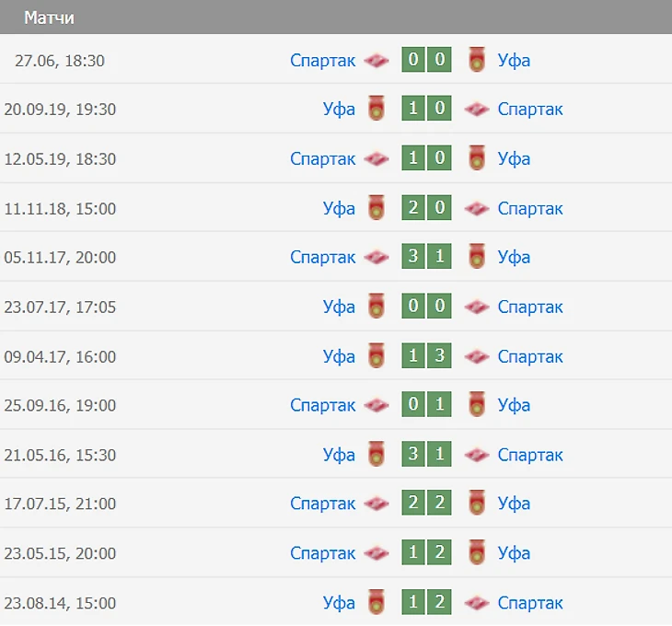Click the 2:2 score of 17.07.15 match

tap(426, 504)
